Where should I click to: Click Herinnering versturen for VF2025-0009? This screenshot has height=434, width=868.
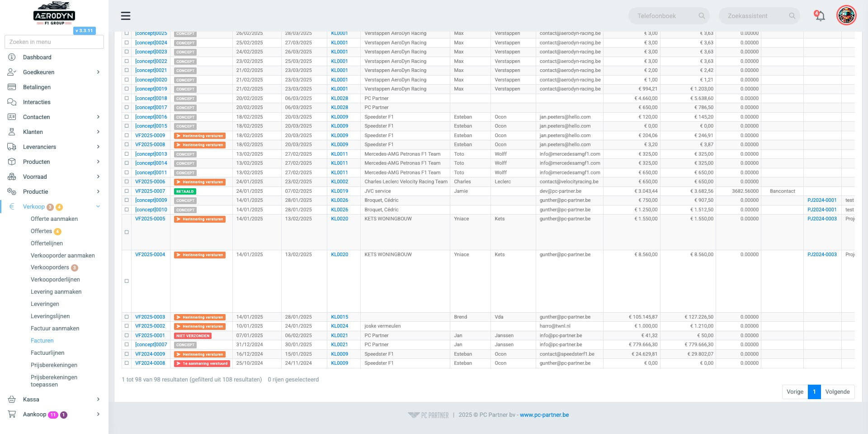click(200, 136)
